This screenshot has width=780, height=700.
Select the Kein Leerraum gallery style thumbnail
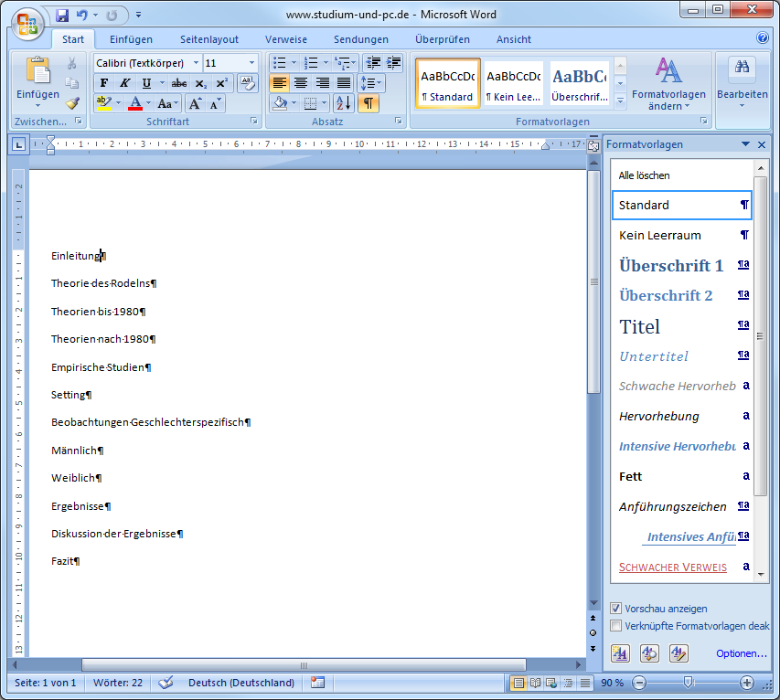tap(514, 83)
